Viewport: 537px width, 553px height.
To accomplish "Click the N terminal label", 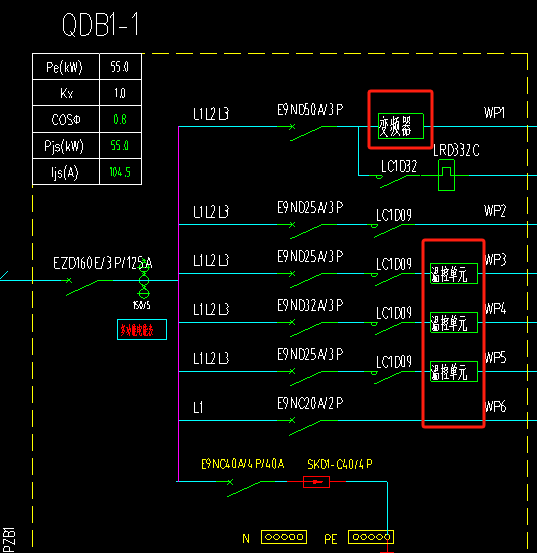I will point(246,539).
